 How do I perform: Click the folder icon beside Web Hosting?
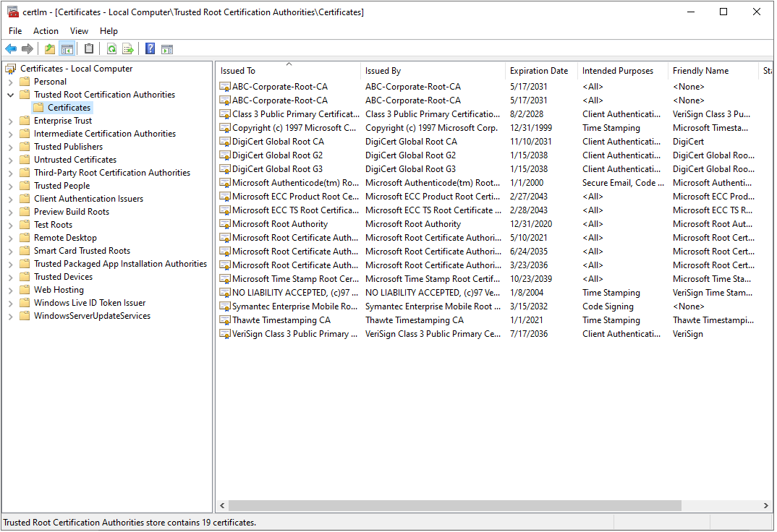pyautogui.click(x=25, y=290)
